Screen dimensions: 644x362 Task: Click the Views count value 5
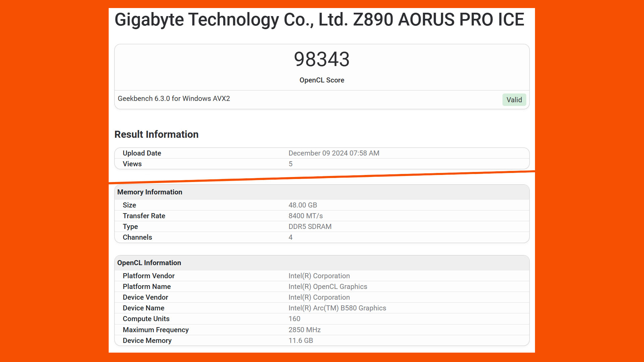tap(290, 164)
